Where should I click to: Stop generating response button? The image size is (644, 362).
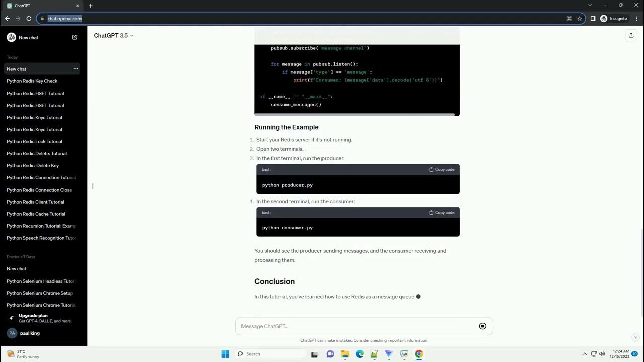tap(482, 326)
